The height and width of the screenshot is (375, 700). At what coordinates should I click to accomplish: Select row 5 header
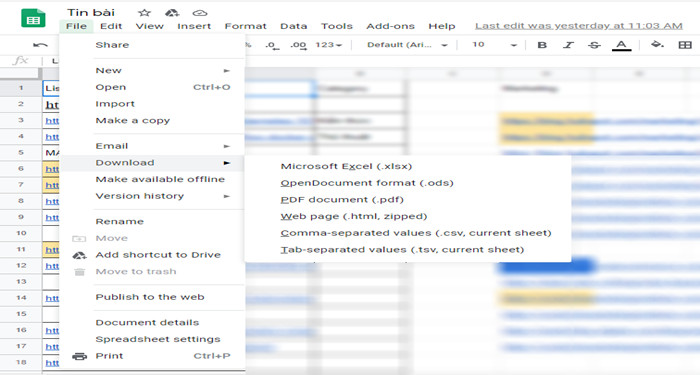21,153
